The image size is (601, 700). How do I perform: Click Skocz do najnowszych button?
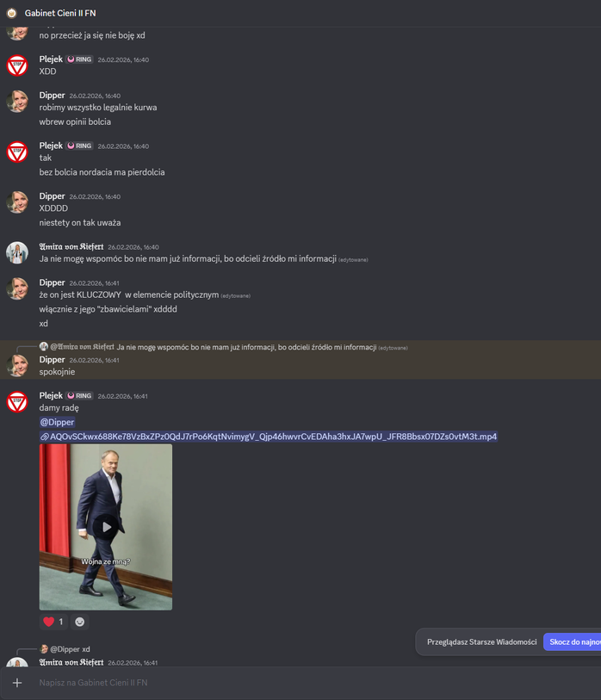click(573, 642)
